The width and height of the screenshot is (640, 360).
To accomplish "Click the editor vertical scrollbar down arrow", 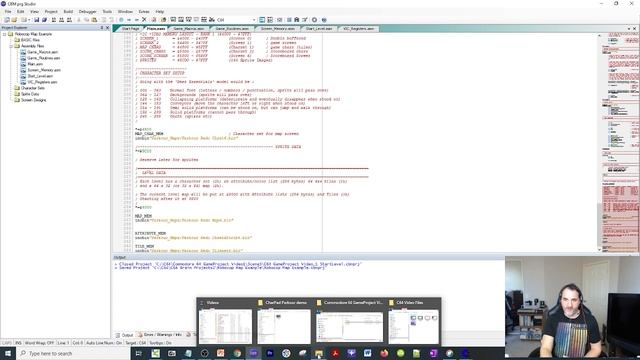I will pyautogui.click(x=599, y=250).
